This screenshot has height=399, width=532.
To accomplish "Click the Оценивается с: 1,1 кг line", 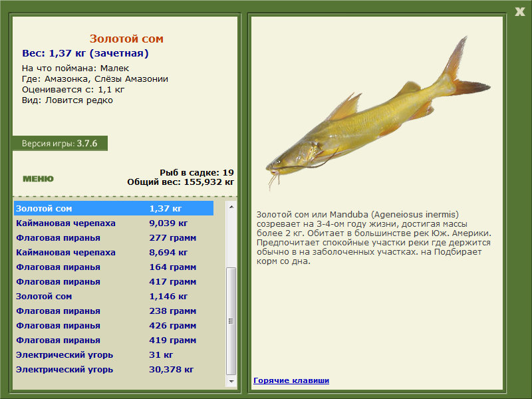I will pyautogui.click(x=73, y=90).
